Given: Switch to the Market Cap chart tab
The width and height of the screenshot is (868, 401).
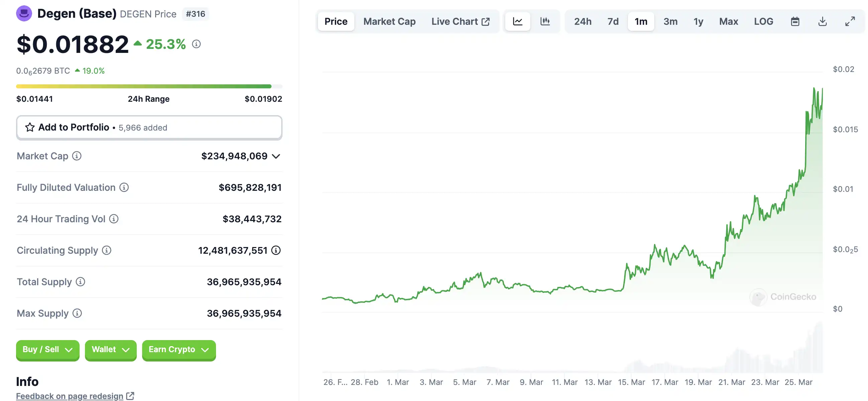Looking at the screenshot, I should coord(389,21).
